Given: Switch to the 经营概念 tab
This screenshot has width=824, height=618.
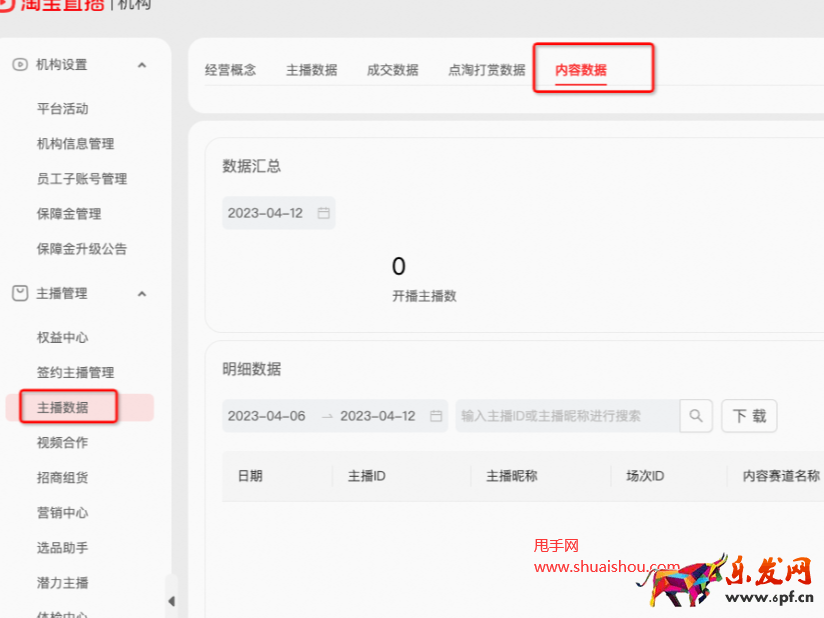Looking at the screenshot, I should [231, 69].
